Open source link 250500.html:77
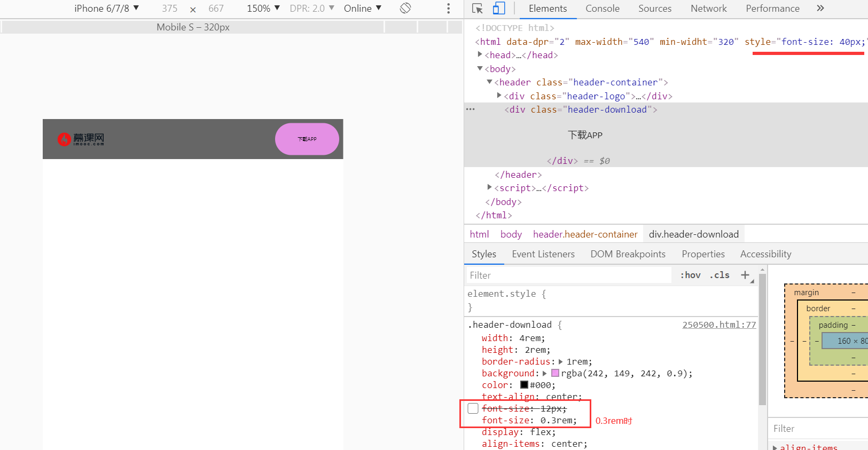This screenshot has width=868, height=450. point(719,325)
